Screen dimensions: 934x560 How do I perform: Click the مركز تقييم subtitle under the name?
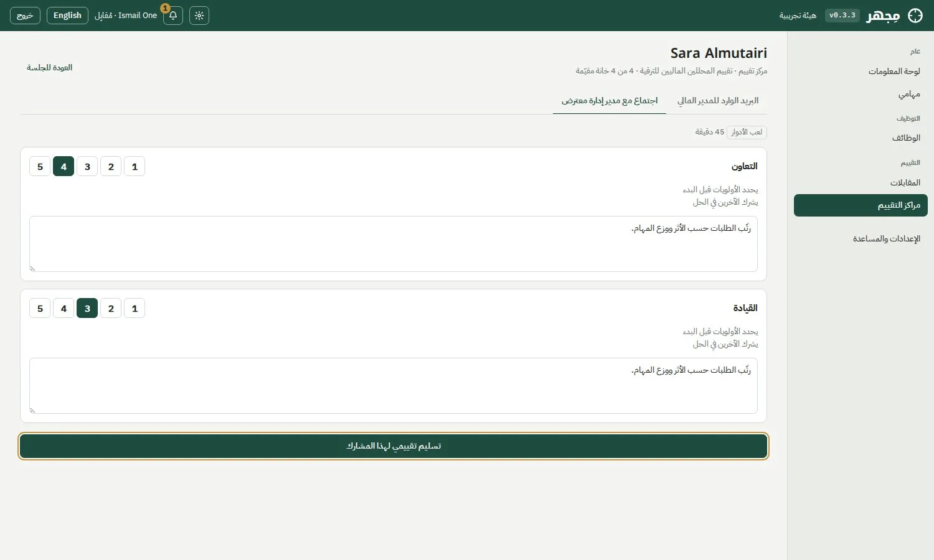tap(671, 72)
